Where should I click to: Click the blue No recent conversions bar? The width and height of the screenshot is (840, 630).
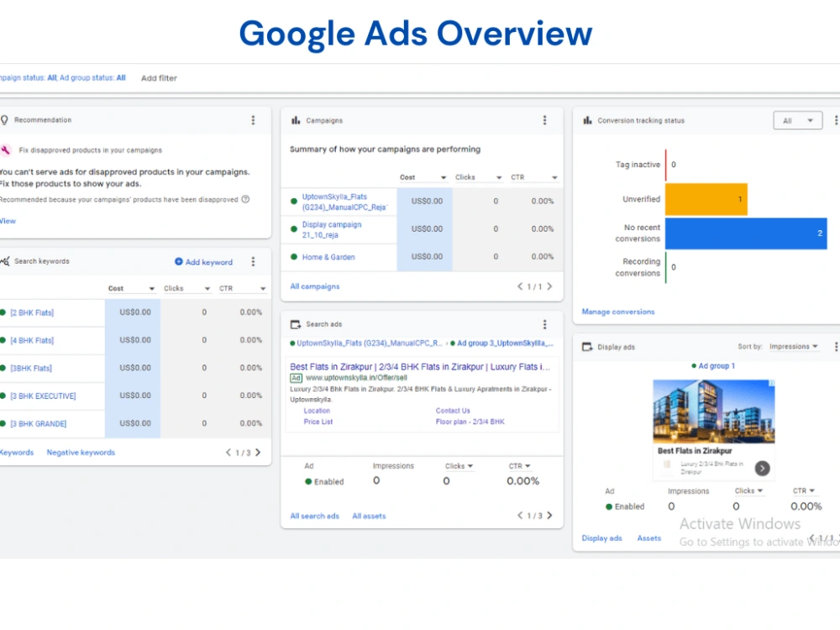(x=746, y=234)
